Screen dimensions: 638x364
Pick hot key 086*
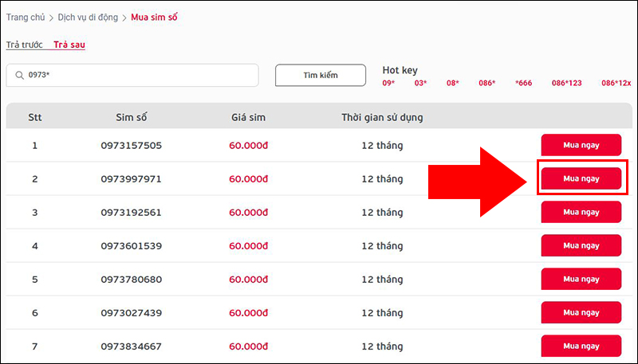coord(486,83)
